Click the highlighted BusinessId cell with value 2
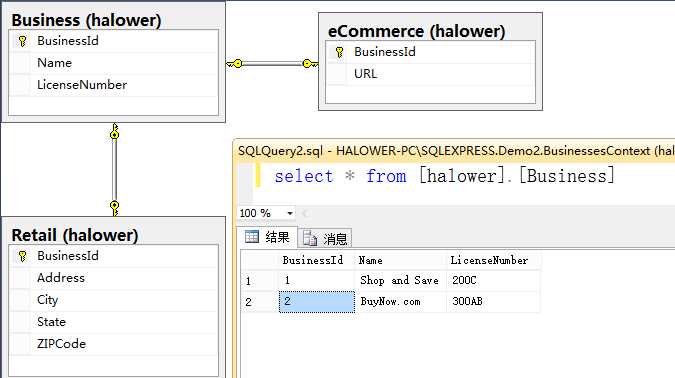The image size is (675, 378). coord(317,302)
